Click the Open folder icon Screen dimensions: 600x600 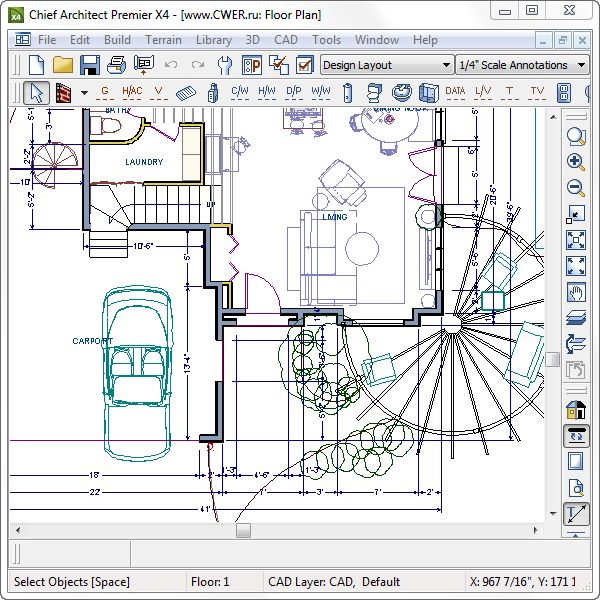pyautogui.click(x=63, y=65)
